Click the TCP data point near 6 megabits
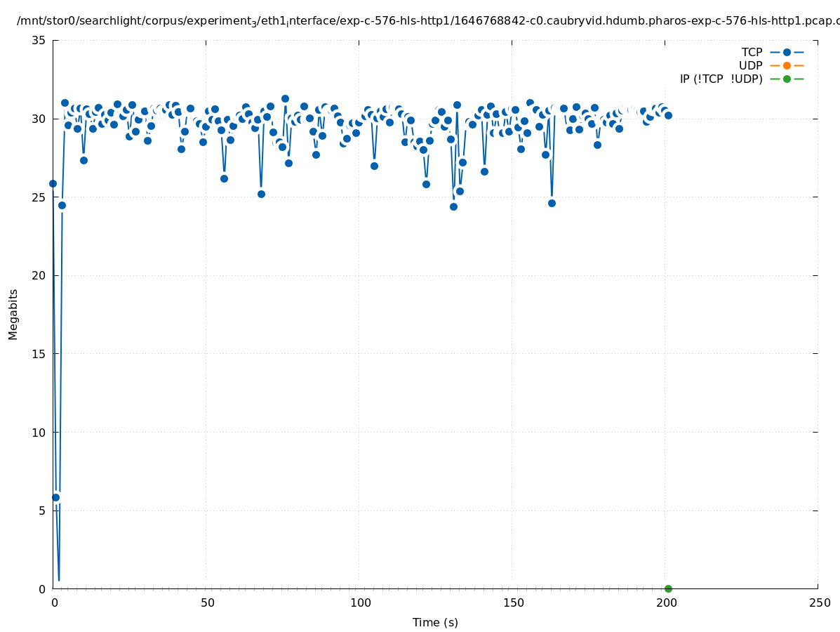This screenshot has height=632, width=840. click(56, 497)
